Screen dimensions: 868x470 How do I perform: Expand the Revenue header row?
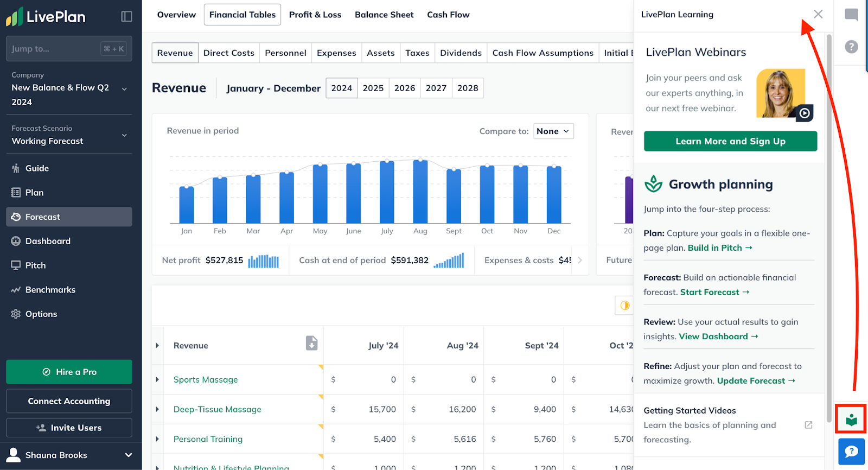pyautogui.click(x=157, y=345)
